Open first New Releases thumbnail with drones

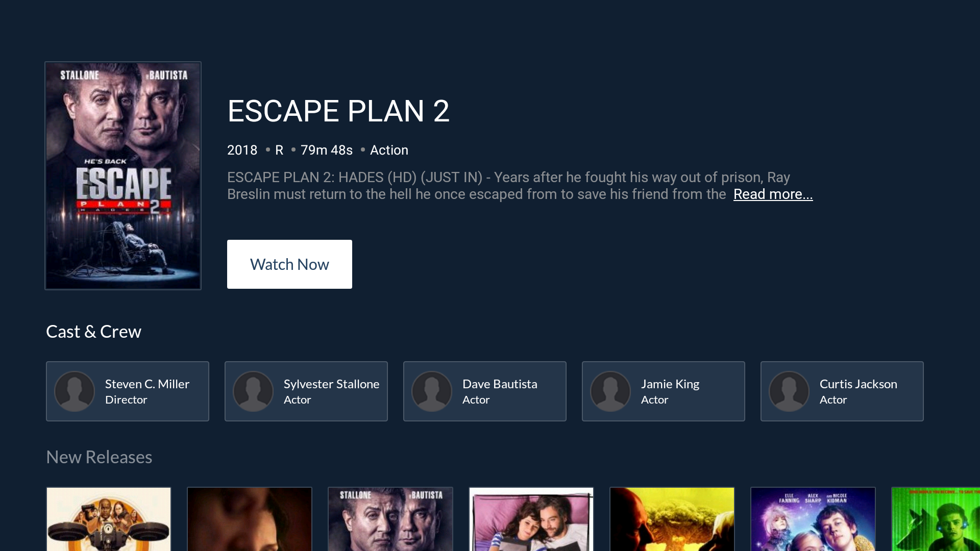109,519
